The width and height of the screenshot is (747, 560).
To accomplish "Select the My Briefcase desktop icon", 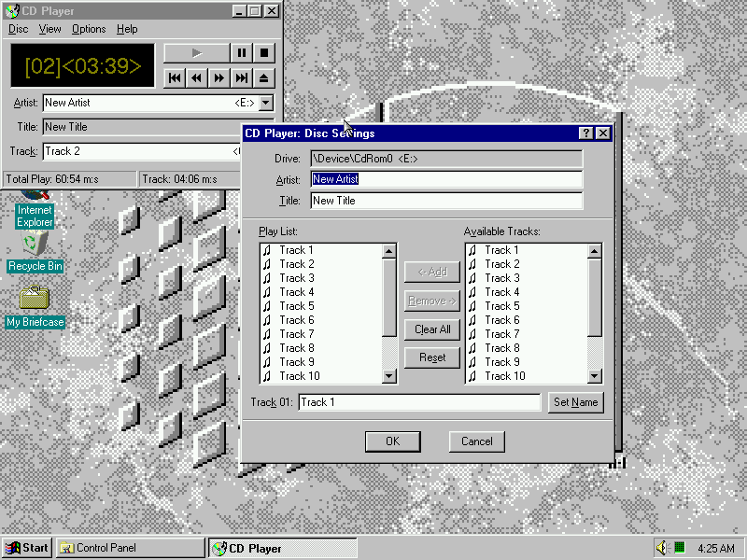I will tap(35, 299).
